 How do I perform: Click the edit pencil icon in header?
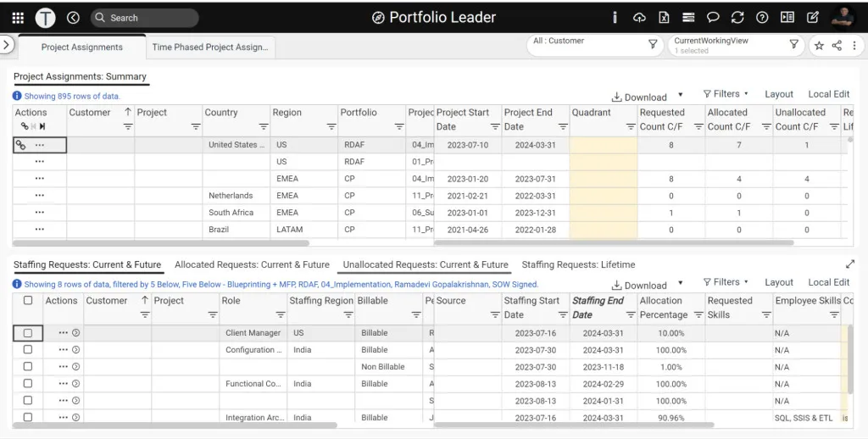813,18
